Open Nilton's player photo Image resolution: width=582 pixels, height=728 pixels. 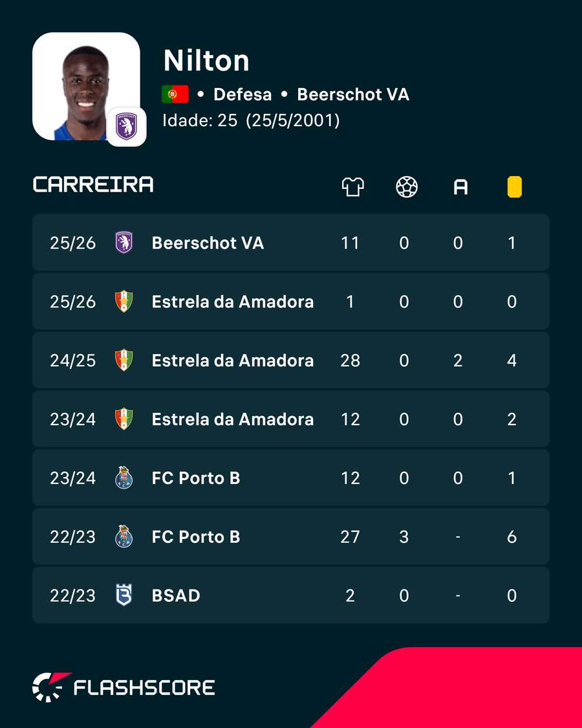pyautogui.click(x=86, y=86)
